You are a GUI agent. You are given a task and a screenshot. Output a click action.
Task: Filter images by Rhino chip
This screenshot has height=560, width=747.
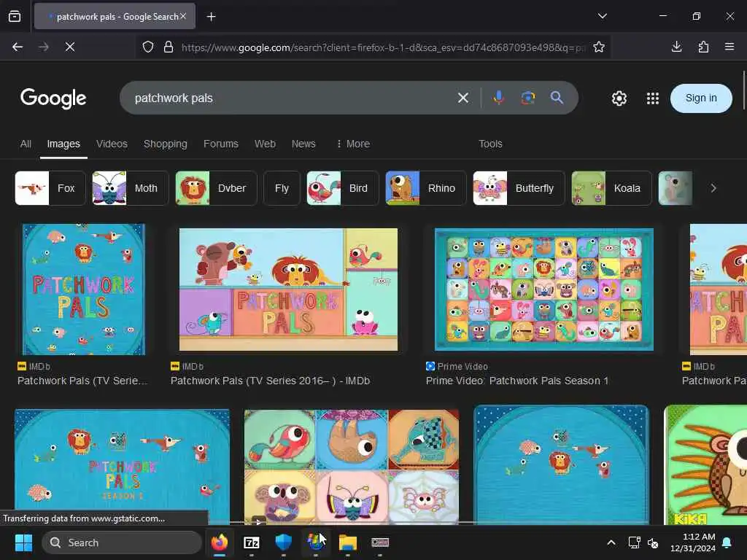point(426,188)
